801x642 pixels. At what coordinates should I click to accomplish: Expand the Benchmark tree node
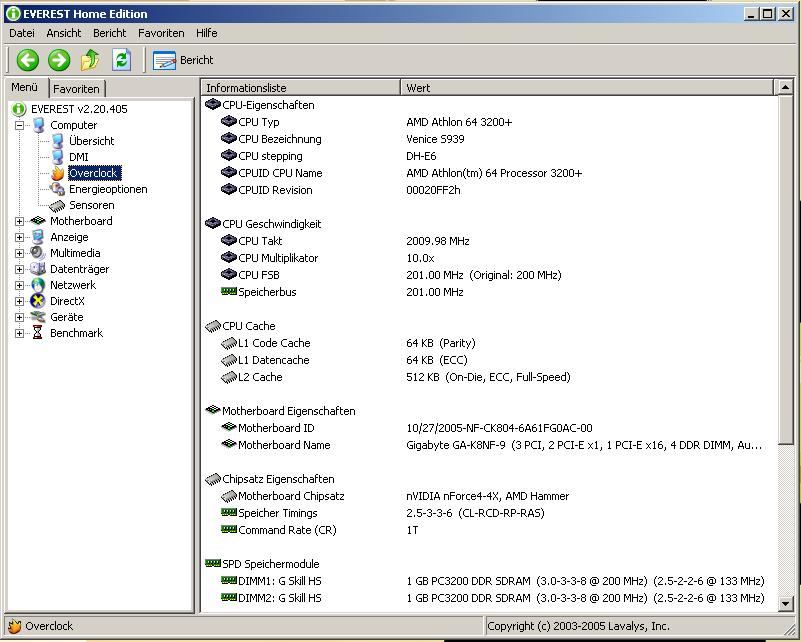19,334
